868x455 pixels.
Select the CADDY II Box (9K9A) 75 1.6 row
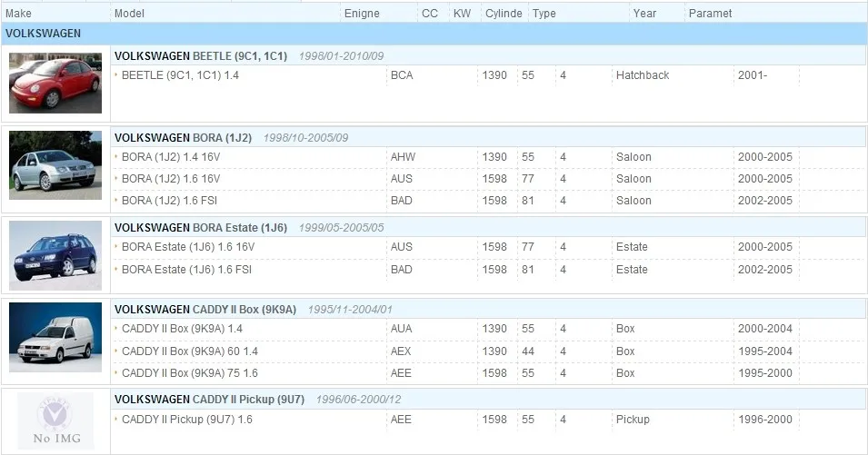click(x=489, y=372)
